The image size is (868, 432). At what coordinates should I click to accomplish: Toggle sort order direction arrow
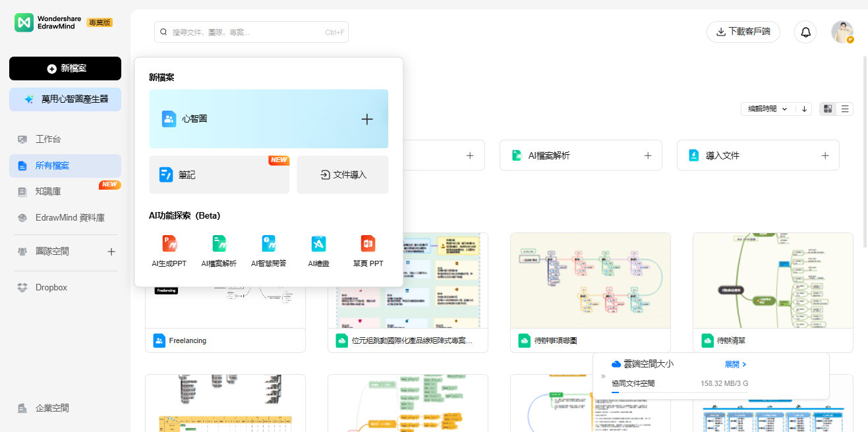(x=804, y=109)
